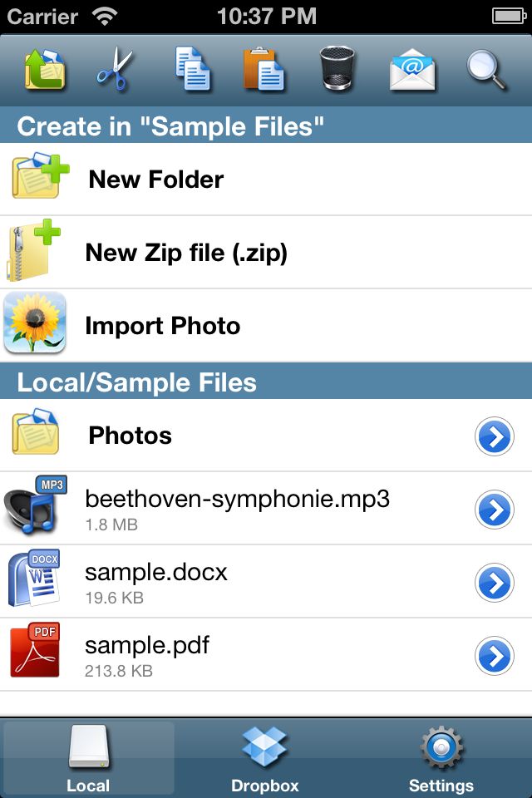
Task: Open the detail chevron for sample.pdf
Action: 495,656
